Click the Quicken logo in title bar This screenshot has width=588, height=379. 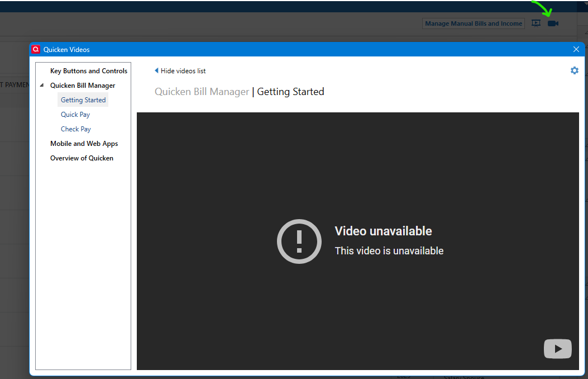(x=36, y=49)
